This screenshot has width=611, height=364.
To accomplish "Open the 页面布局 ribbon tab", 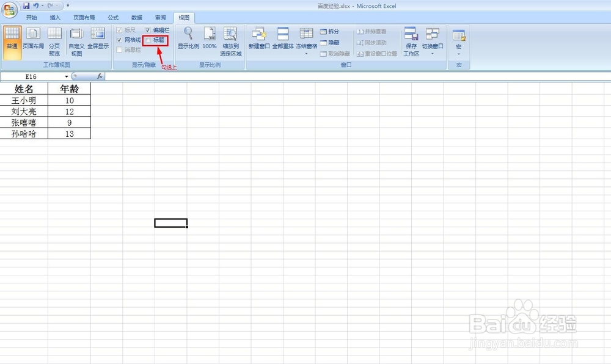I will [x=84, y=18].
